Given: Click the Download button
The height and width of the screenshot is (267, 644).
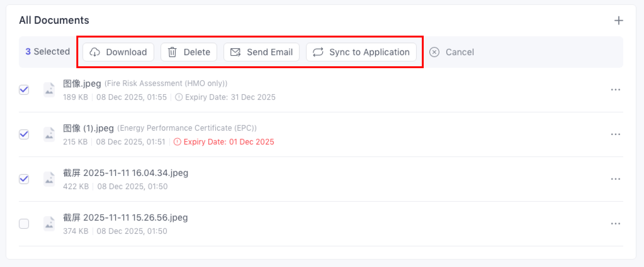Looking at the screenshot, I should coord(118,52).
